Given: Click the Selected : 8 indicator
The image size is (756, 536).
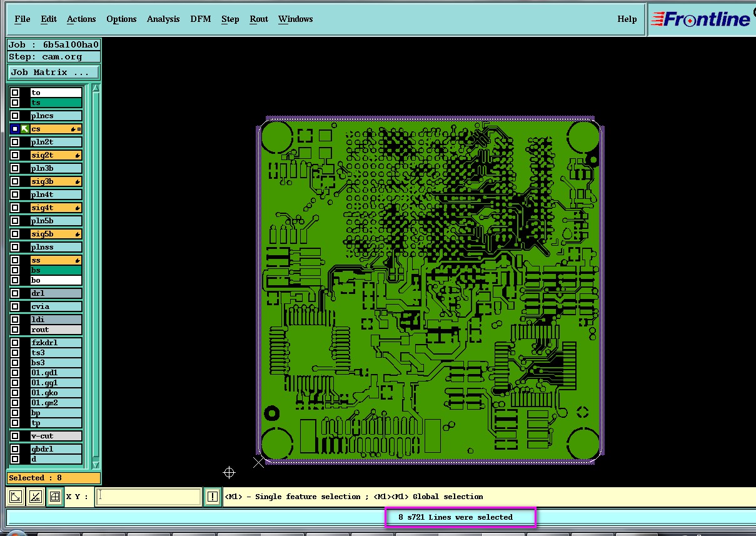Looking at the screenshot, I should 53,478.
